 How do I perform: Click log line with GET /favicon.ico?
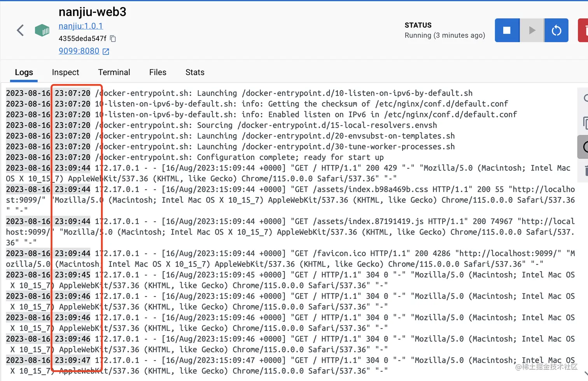click(290, 258)
